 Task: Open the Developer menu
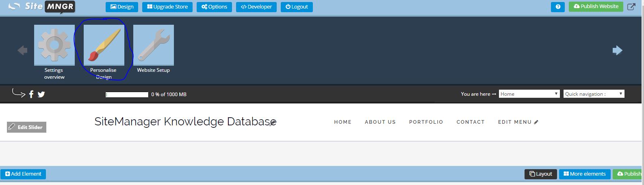[256, 7]
